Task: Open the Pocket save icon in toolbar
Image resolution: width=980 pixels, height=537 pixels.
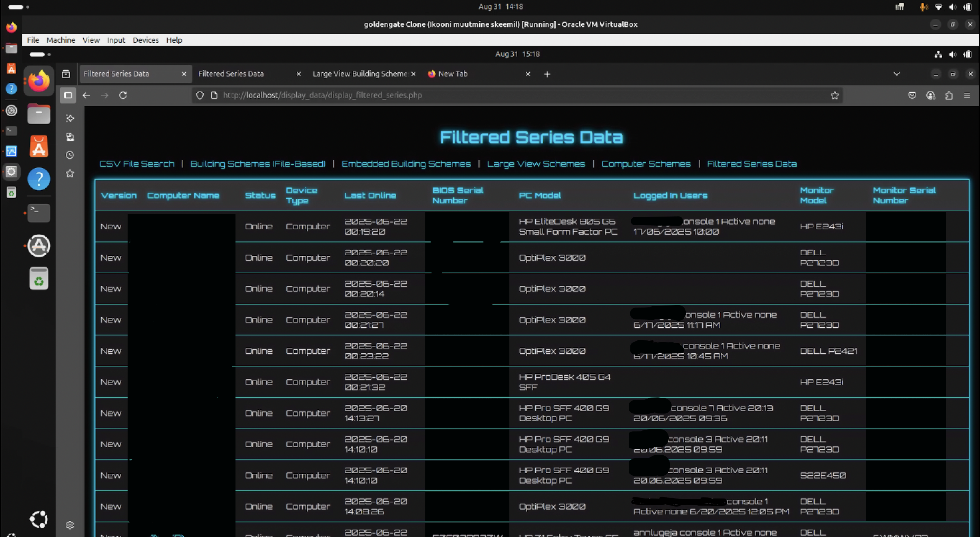Action: (912, 95)
